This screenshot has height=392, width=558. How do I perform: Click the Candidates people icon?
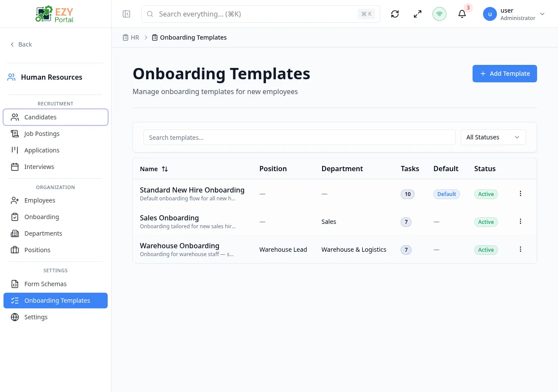[15, 117]
